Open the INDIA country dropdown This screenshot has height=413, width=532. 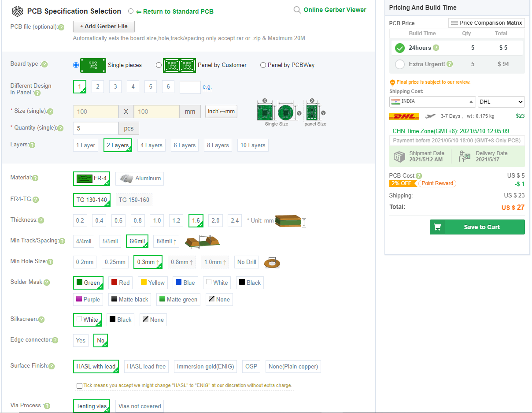click(432, 101)
